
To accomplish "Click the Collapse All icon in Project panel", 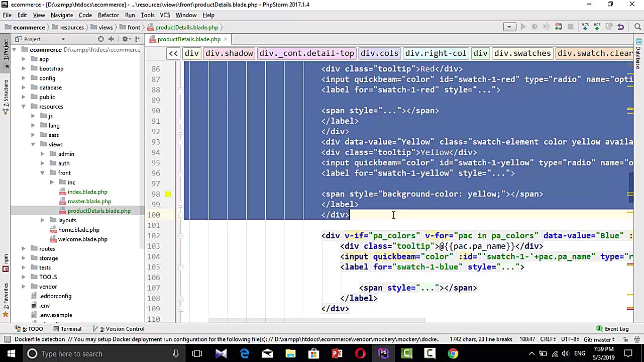I will coord(112,39).
